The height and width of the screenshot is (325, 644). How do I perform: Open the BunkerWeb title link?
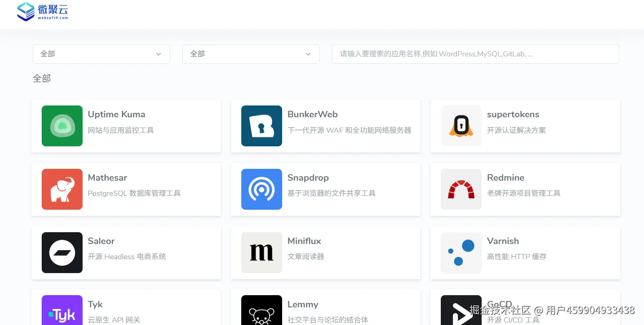[312, 114]
